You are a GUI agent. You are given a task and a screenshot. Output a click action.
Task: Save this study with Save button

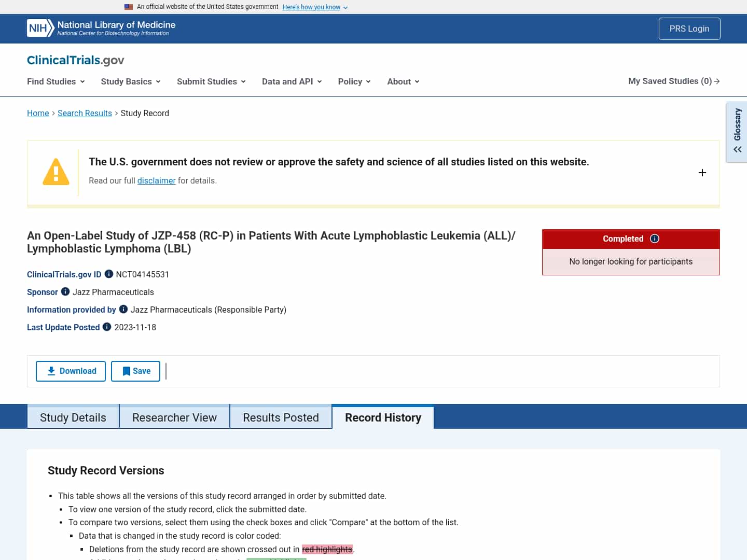tap(135, 371)
